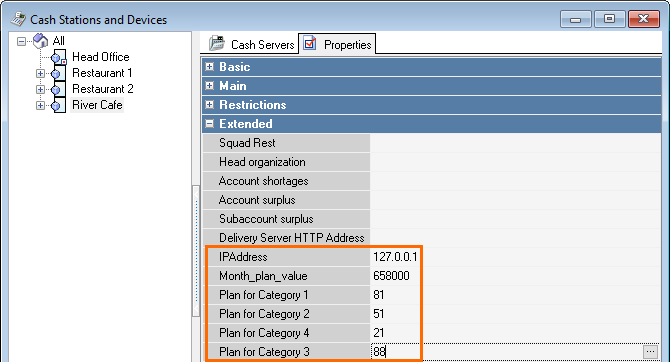The image size is (670, 362).
Task: Click the Plan for Category 3 value field
Action: click(506, 352)
